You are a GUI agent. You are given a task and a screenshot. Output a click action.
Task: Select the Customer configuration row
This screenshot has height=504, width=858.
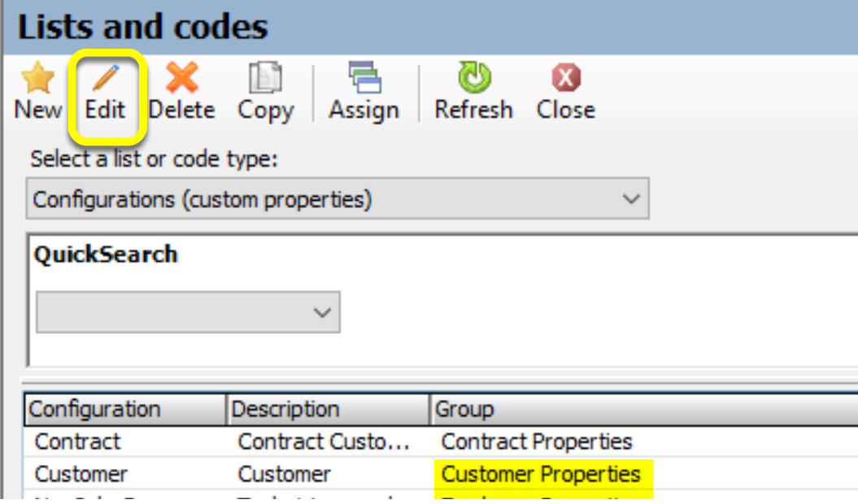pos(81,474)
